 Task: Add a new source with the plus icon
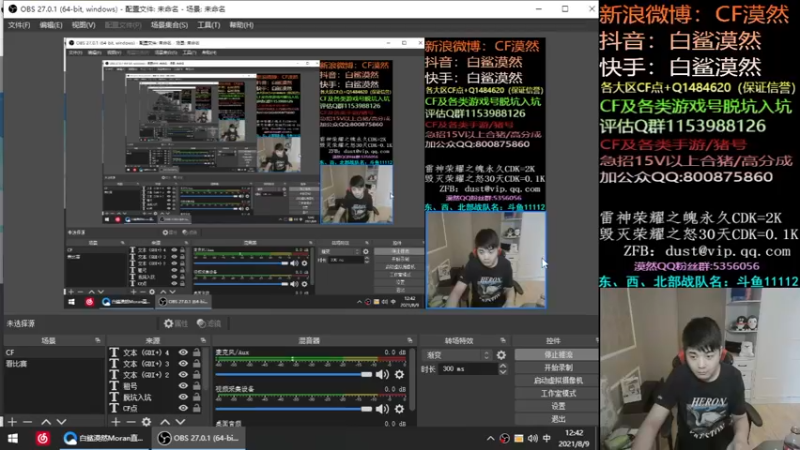(116, 422)
